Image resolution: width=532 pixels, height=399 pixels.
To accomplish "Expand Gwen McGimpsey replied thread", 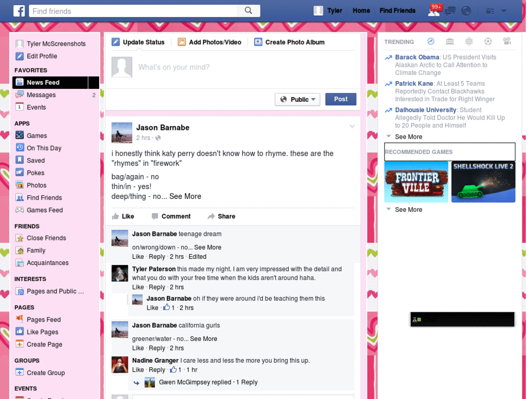I will click(208, 382).
